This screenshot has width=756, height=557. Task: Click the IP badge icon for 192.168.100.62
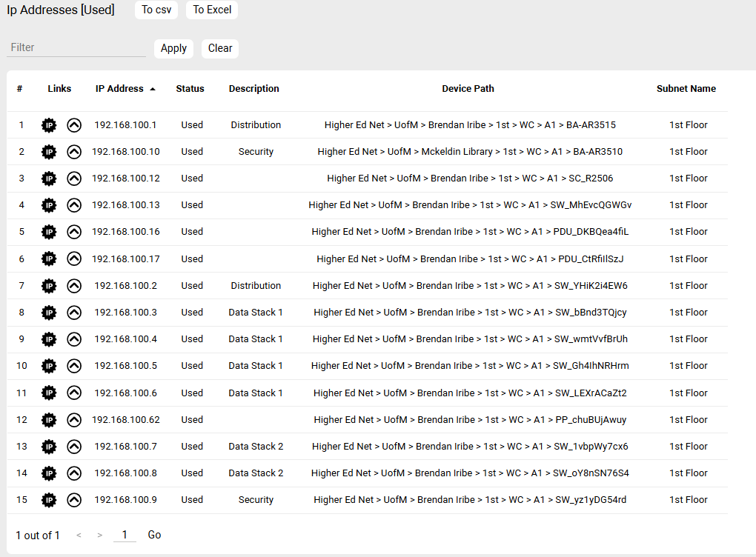49,420
